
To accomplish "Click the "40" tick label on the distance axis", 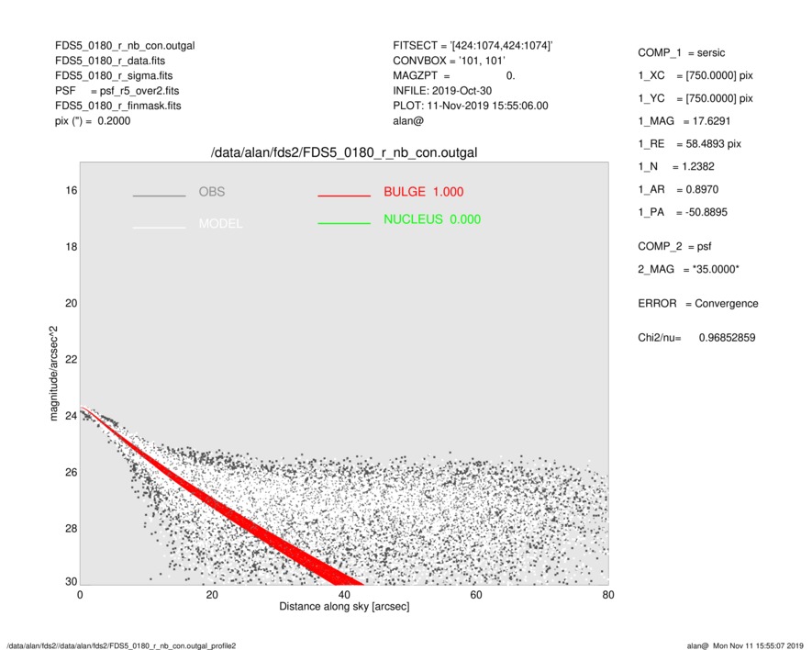I will (344, 595).
